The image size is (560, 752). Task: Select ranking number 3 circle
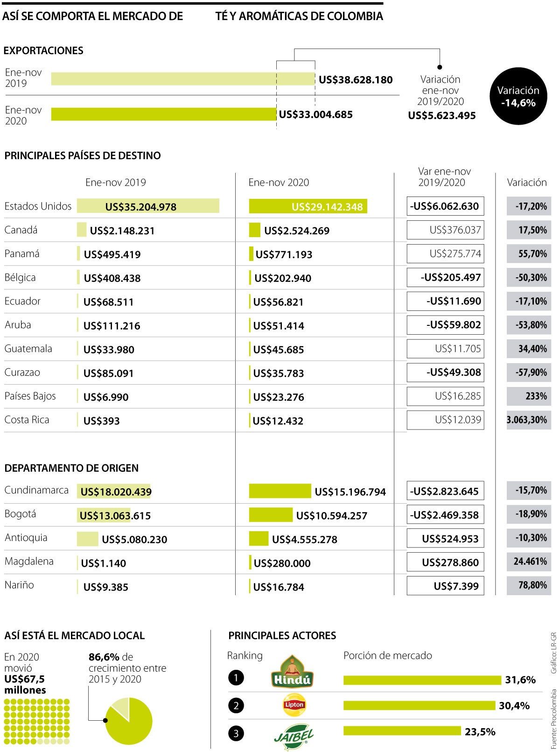pyautogui.click(x=236, y=733)
